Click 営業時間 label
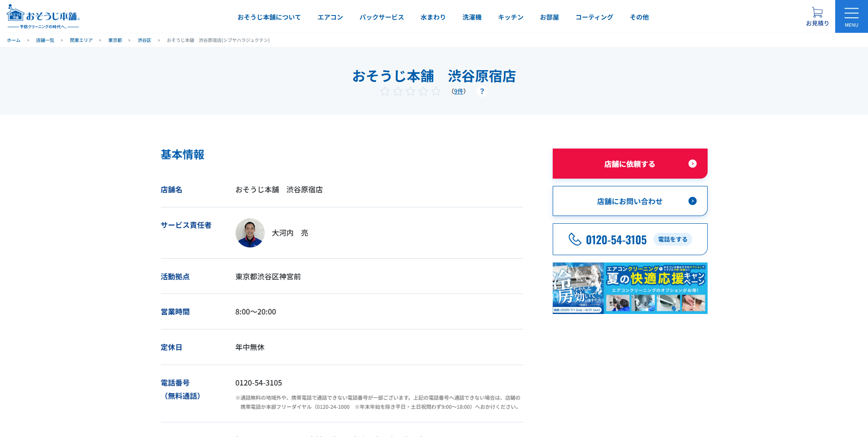Screen dimensions: 868x437 [175, 312]
